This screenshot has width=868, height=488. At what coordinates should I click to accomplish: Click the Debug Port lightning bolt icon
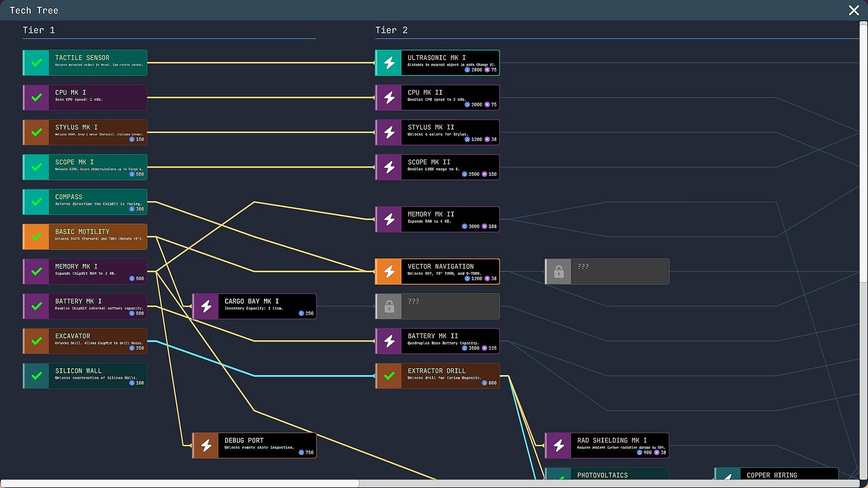(206, 446)
